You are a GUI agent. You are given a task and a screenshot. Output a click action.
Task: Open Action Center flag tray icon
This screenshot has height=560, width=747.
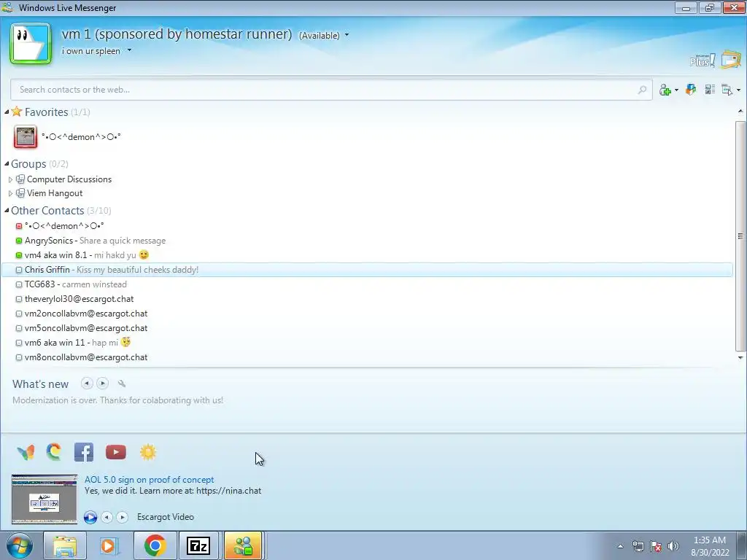coord(656,546)
